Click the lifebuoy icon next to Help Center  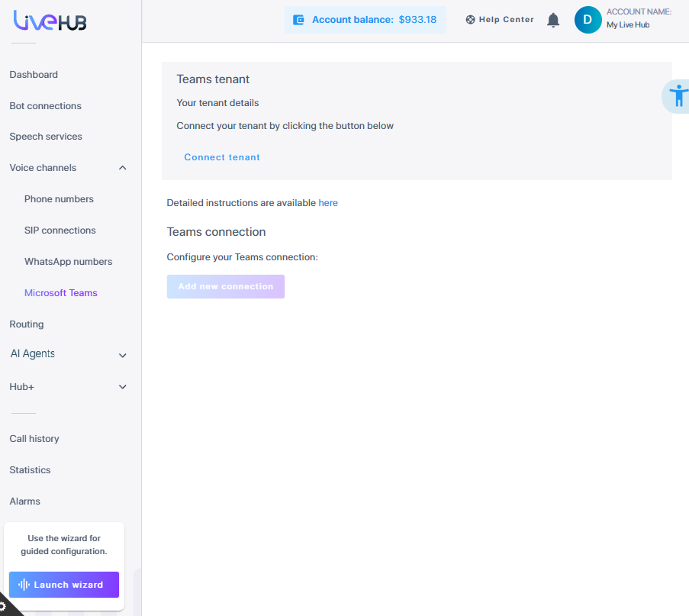click(470, 19)
